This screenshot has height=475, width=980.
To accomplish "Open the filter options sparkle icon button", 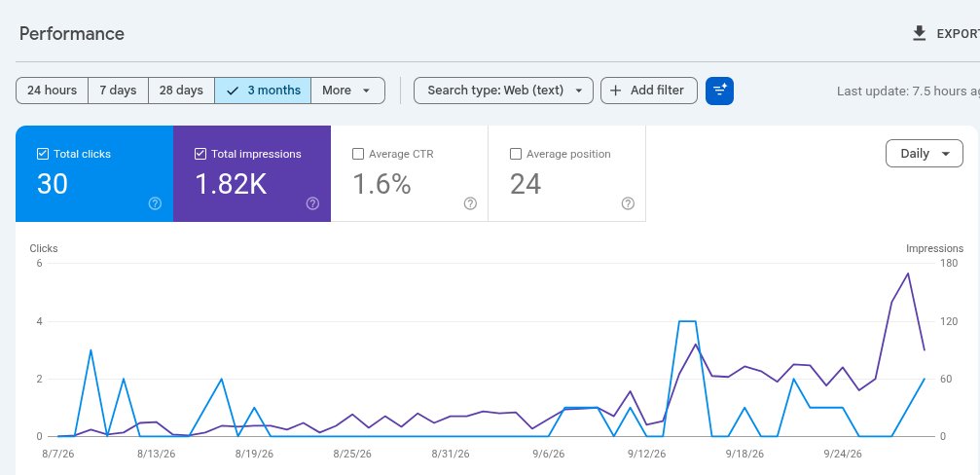I will pos(719,91).
